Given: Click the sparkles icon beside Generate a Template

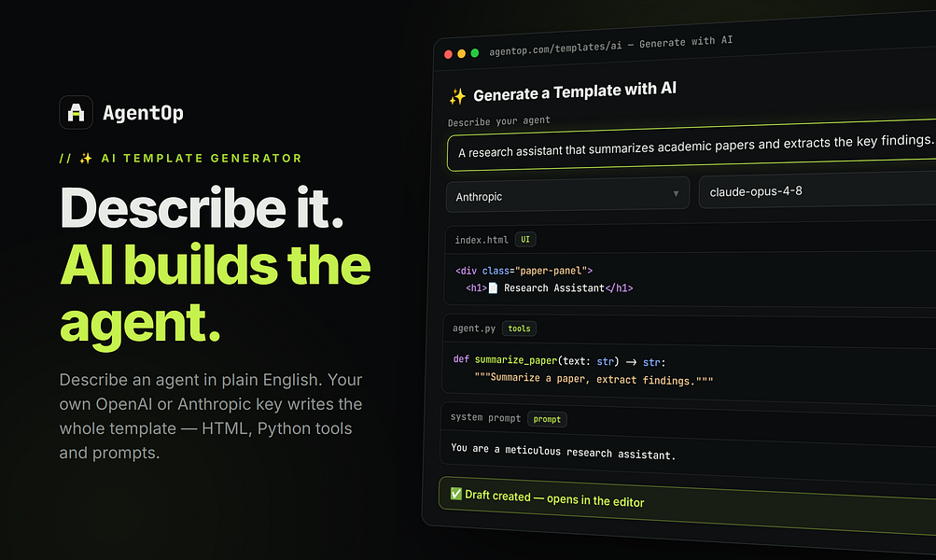Looking at the screenshot, I should click(458, 96).
